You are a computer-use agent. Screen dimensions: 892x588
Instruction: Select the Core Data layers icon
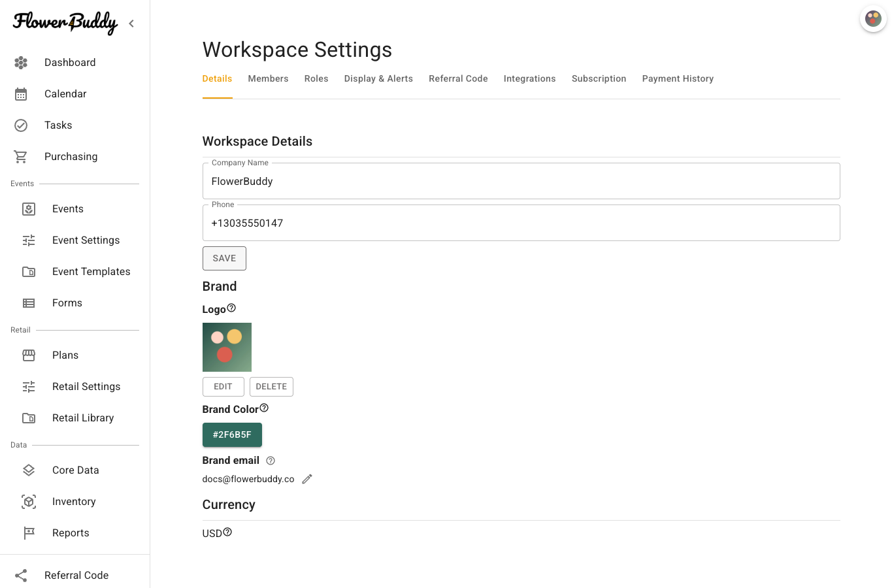29,470
